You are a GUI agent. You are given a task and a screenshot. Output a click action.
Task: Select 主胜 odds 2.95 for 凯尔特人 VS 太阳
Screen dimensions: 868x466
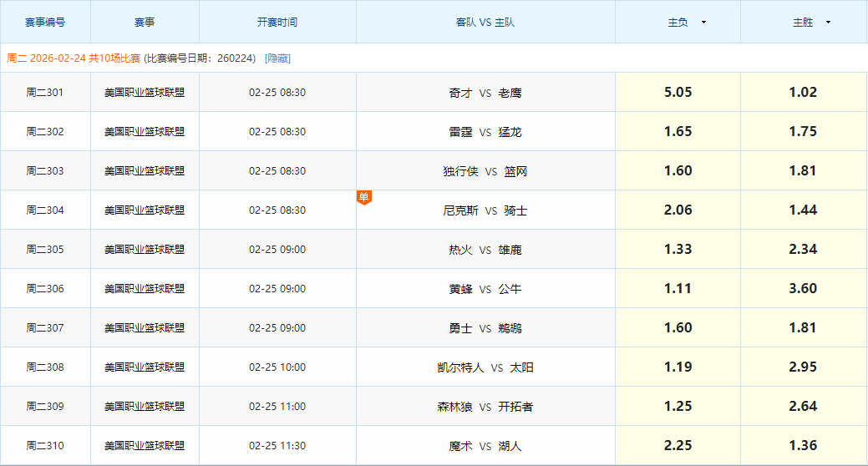[x=803, y=367]
